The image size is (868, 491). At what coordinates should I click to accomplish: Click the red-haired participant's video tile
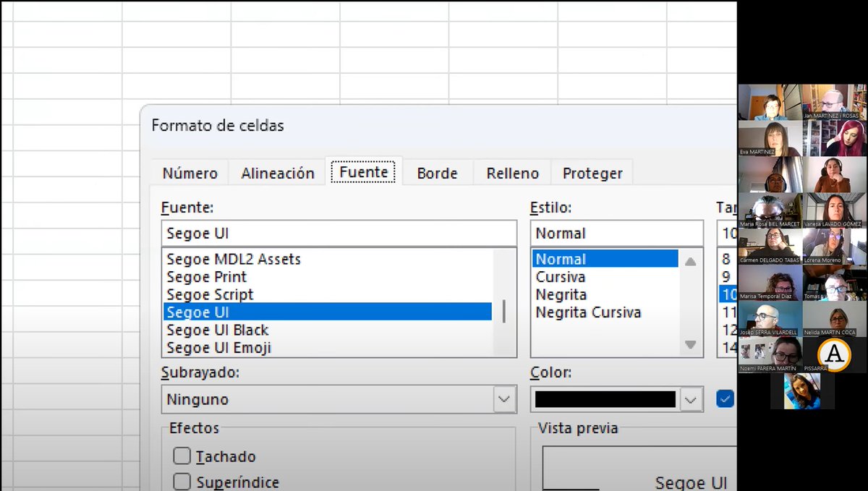(x=834, y=138)
